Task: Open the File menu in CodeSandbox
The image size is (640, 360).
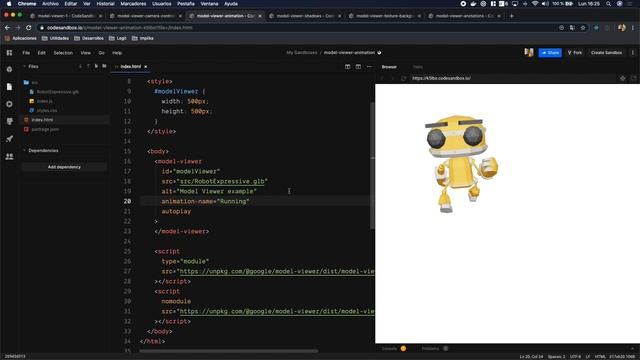Action: 26,53
